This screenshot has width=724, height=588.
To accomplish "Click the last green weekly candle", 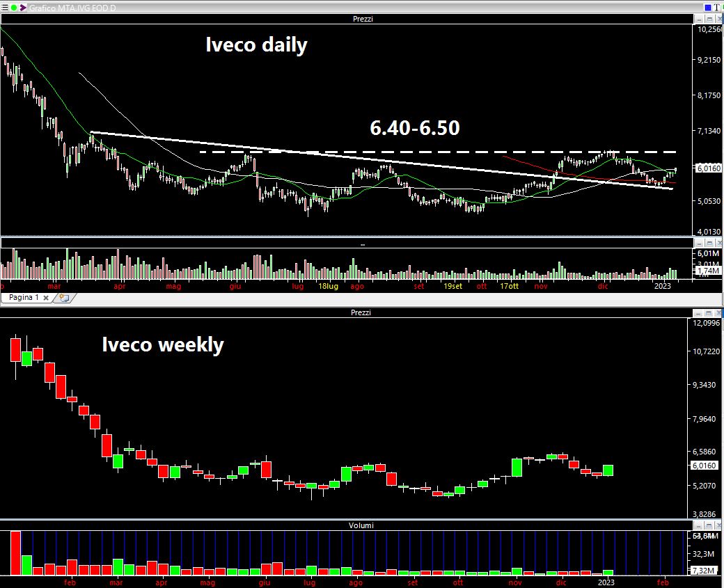I will pos(608,470).
